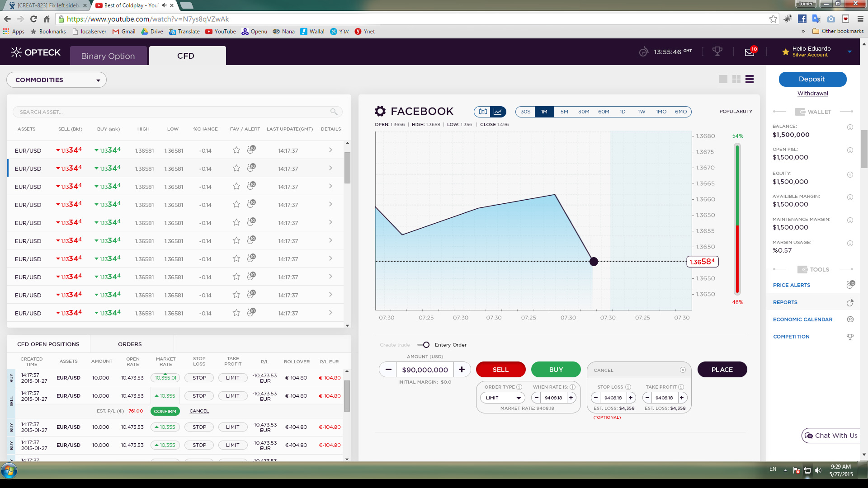Open the mail inbox with 10 notifications

[750, 52]
